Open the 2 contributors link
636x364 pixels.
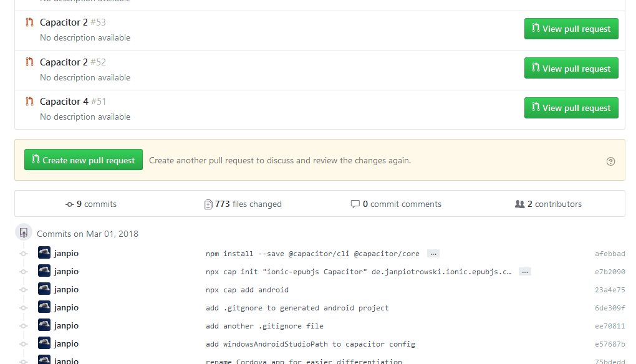pos(554,204)
